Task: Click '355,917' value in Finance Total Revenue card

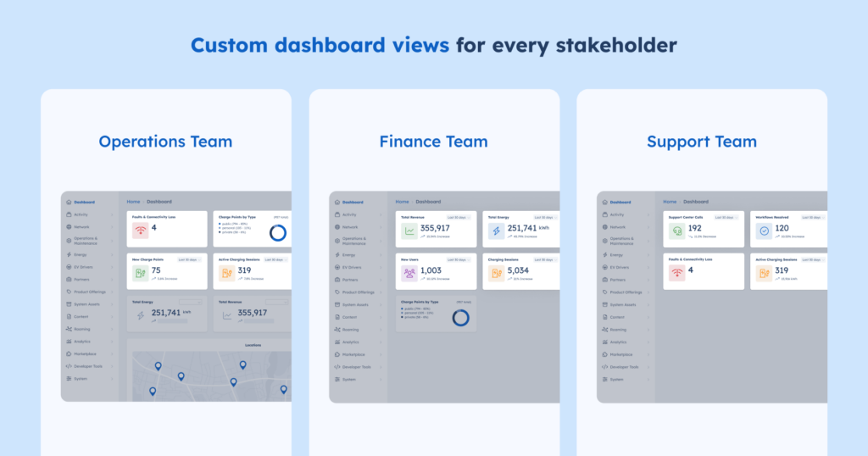Action: (x=435, y=228)
